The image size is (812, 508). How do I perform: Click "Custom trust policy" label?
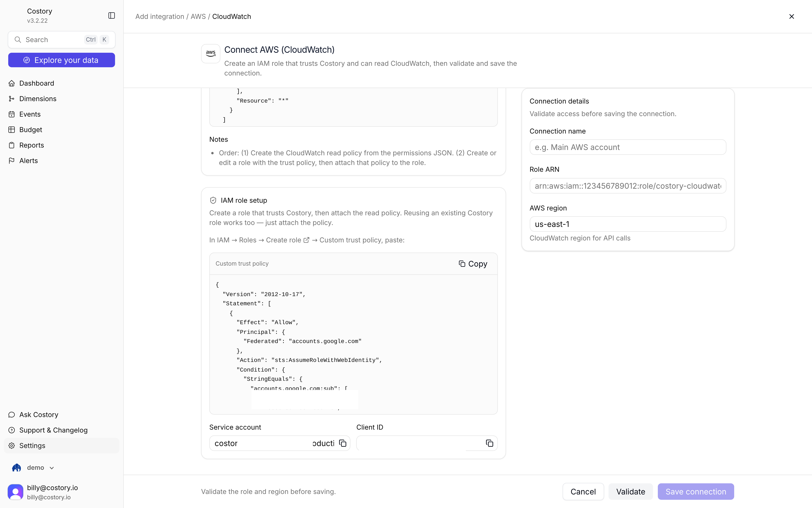[x=242, y=264]
